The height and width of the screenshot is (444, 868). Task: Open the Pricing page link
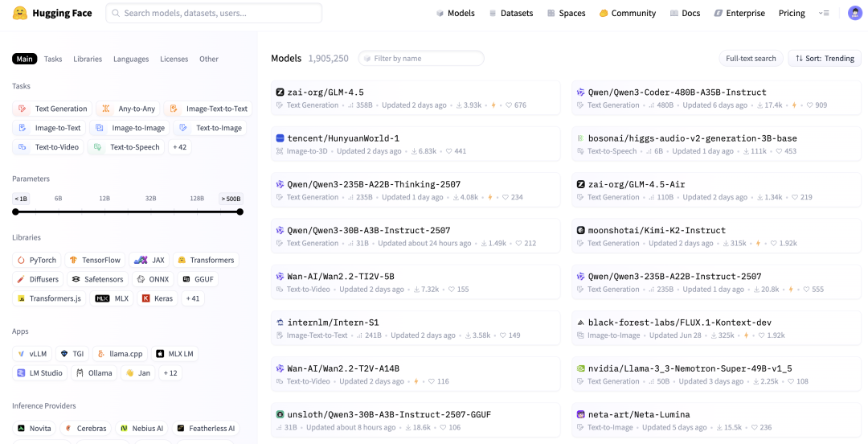(792, 13)
